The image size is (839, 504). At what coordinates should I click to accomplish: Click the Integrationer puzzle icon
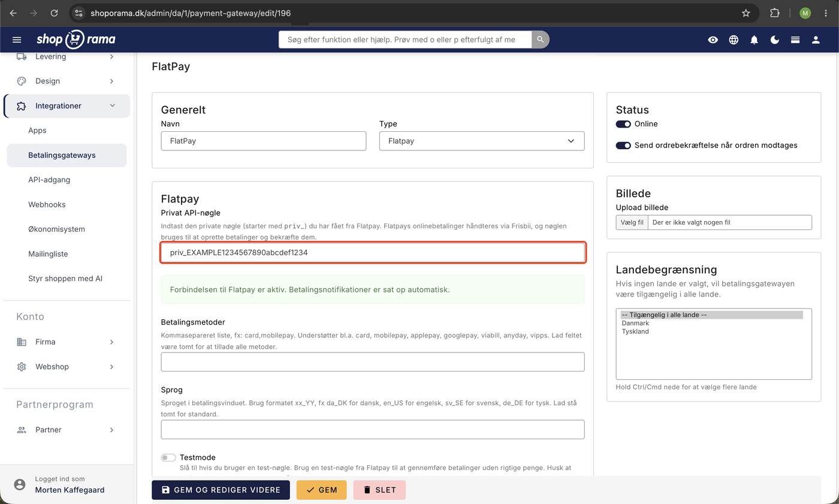[x=22, y=105]
